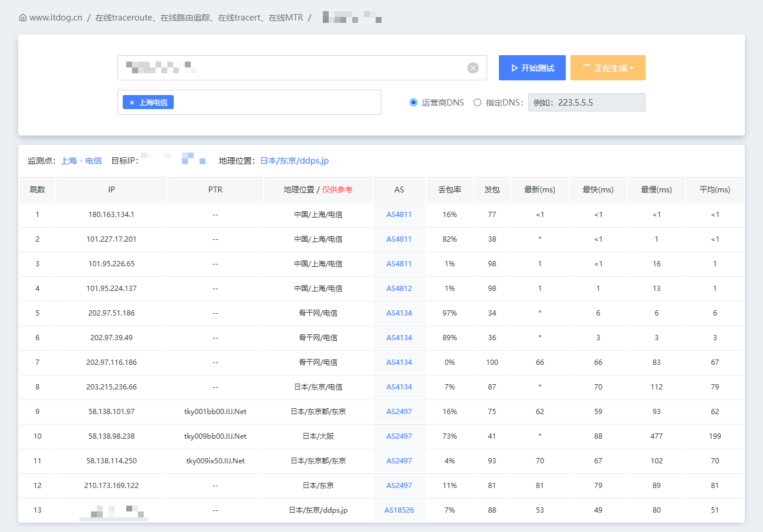Click the 日本/东京/电信 location cell
763x532 pixels.
[318, 387]
